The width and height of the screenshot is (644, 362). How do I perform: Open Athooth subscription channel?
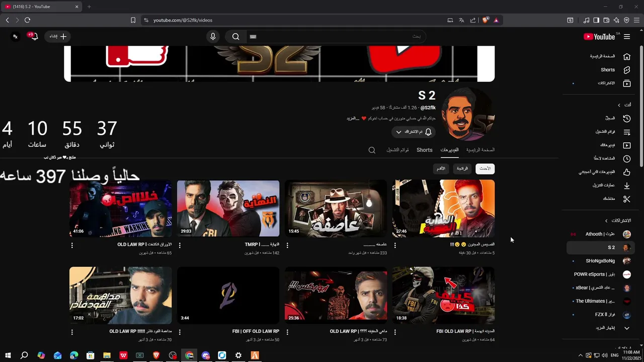pyautogui.click(x=601, y=234)
